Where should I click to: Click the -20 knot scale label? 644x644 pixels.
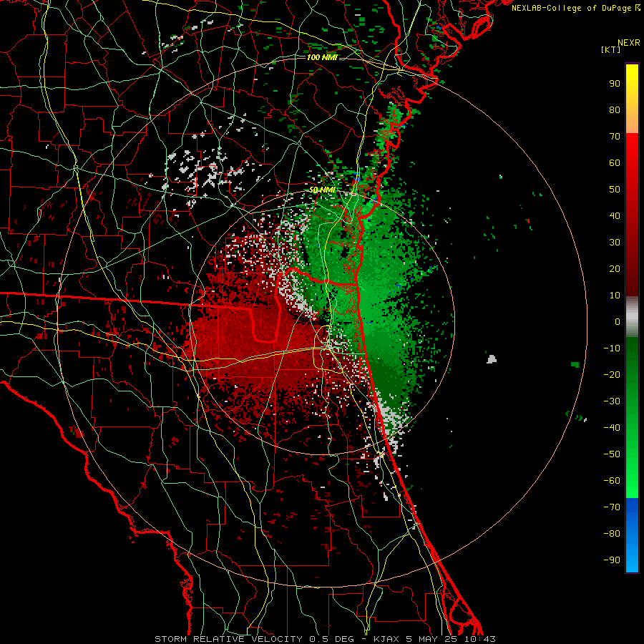click(x=612, y=375)
